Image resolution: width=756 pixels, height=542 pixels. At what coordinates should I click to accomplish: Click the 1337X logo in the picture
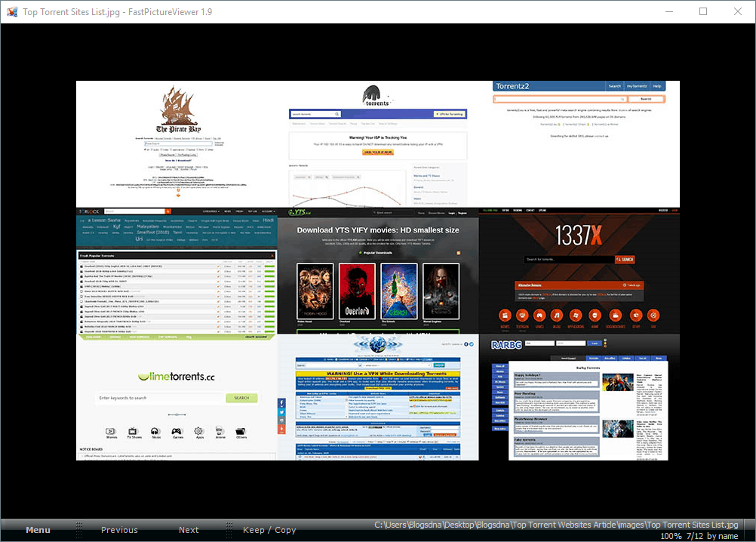(x=578, y=236)
